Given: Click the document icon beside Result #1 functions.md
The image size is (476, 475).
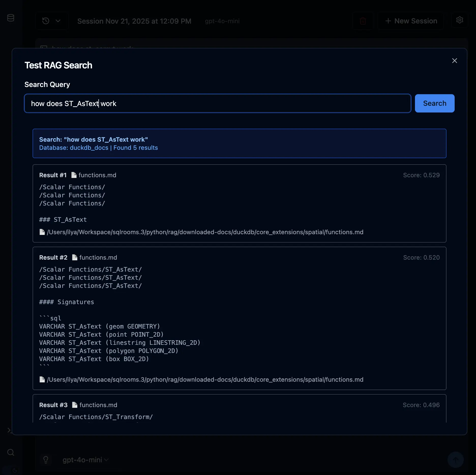Looking at the screenshot, I should click(x=74, y=175).
